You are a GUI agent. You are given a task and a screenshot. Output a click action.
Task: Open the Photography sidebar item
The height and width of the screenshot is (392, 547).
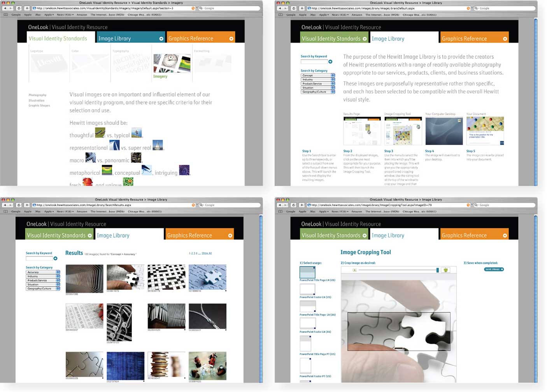37,95
